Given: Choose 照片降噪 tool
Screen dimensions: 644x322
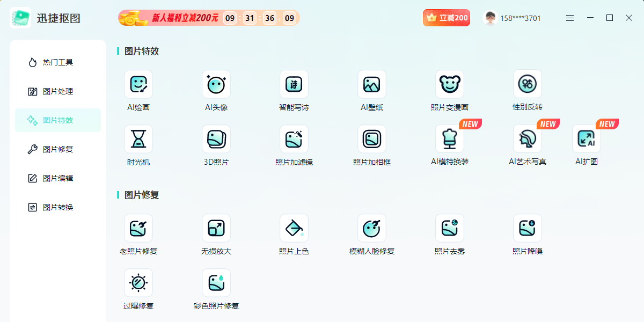Looking at the screenshot, I should 528,228.
